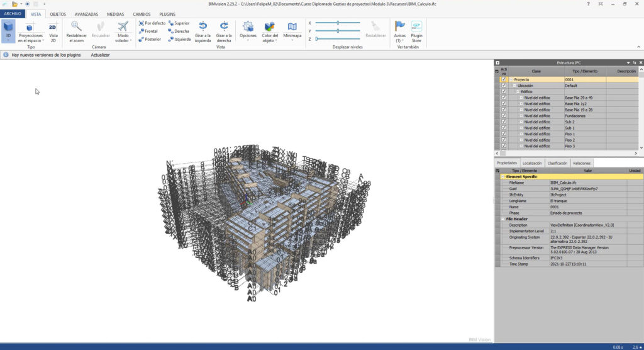The width and height of the screenshot is (644, 350).
Task: Open the Plugin Store
Action: (416, 27)
